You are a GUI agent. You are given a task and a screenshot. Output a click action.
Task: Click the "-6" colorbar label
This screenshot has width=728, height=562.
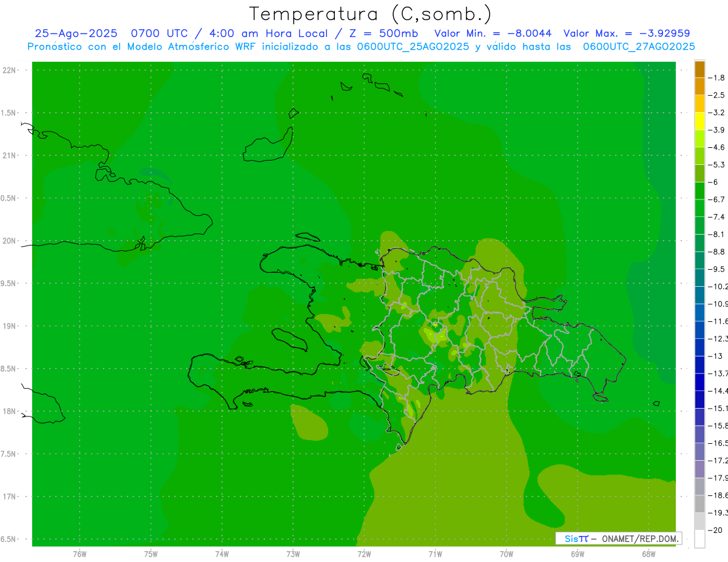pos(713,182)
